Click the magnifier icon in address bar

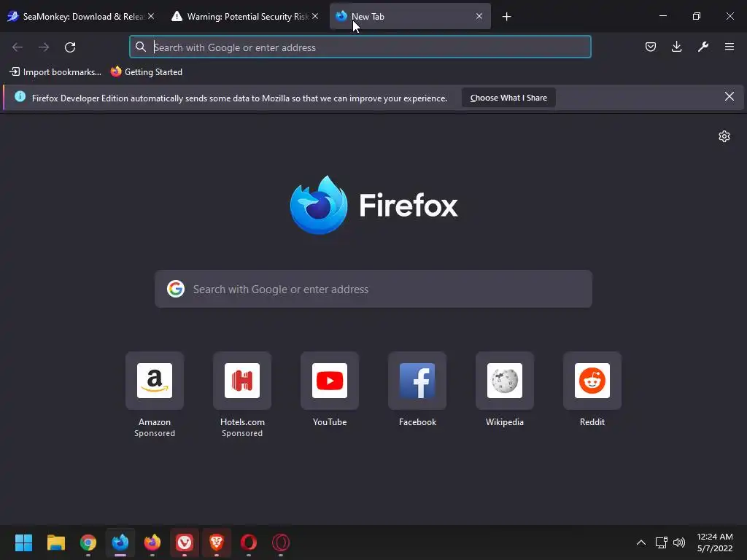[x=141, y=47]
